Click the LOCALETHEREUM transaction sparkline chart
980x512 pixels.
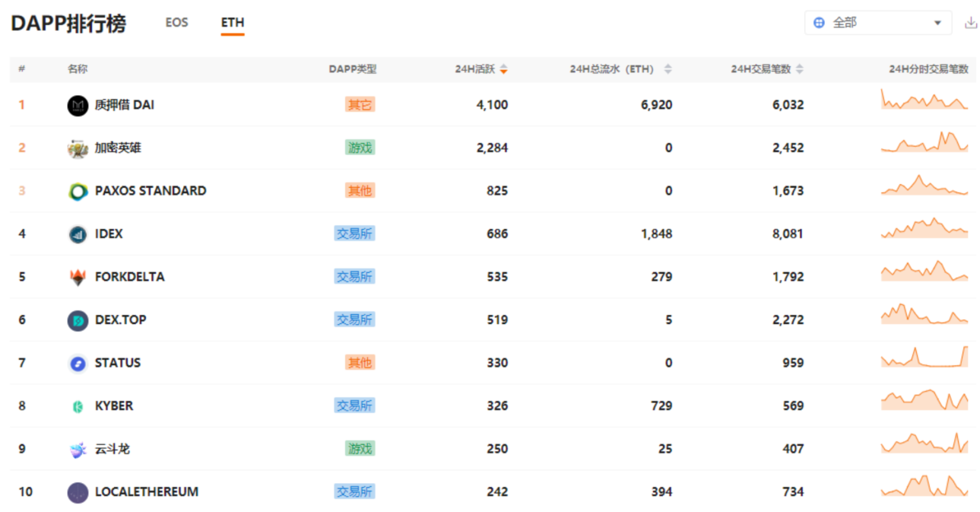[x=924, y=486]
